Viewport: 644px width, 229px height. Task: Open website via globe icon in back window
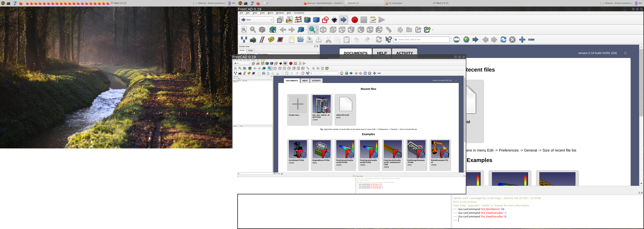[x=466, y=40]
